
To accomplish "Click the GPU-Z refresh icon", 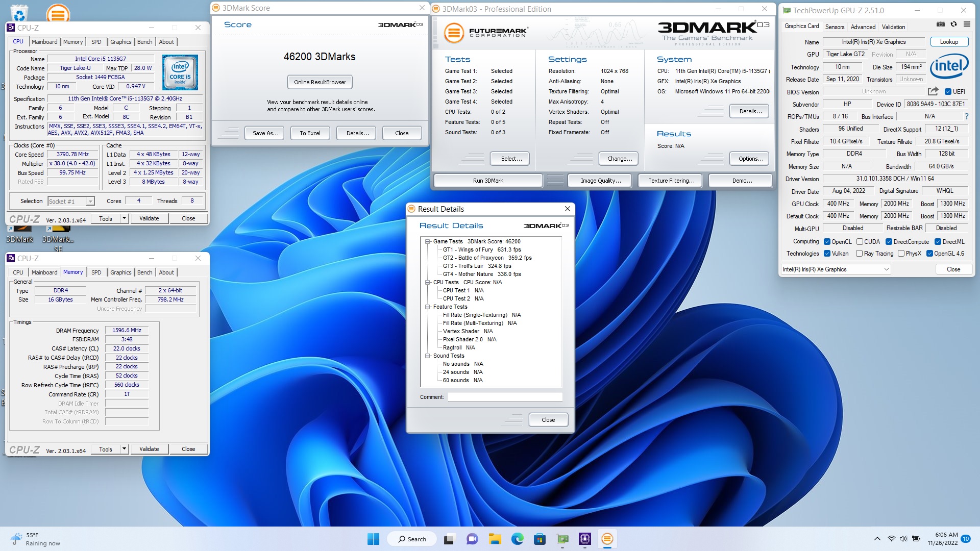I will (x=953, y=24).
